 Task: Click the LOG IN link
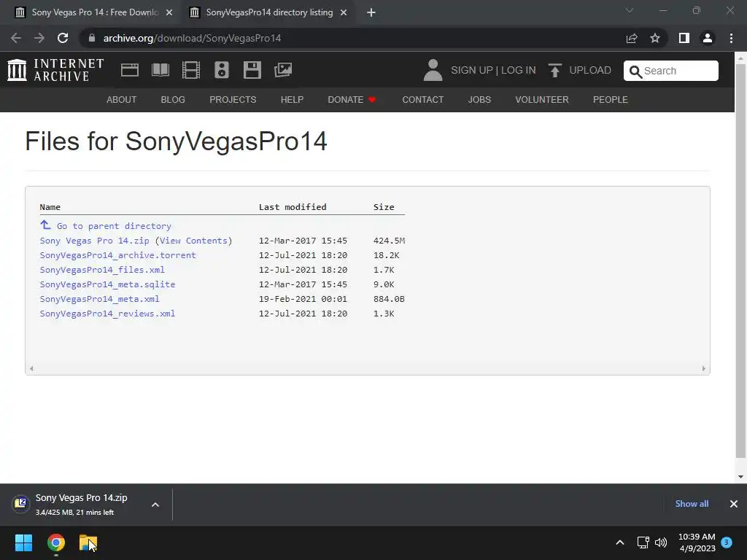click(519, 70)
